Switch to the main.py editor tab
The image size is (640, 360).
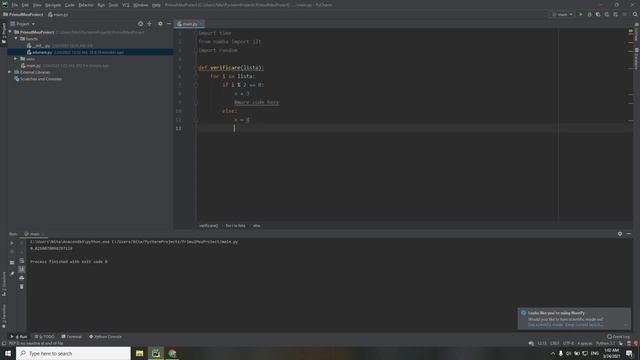pos(188,24)
